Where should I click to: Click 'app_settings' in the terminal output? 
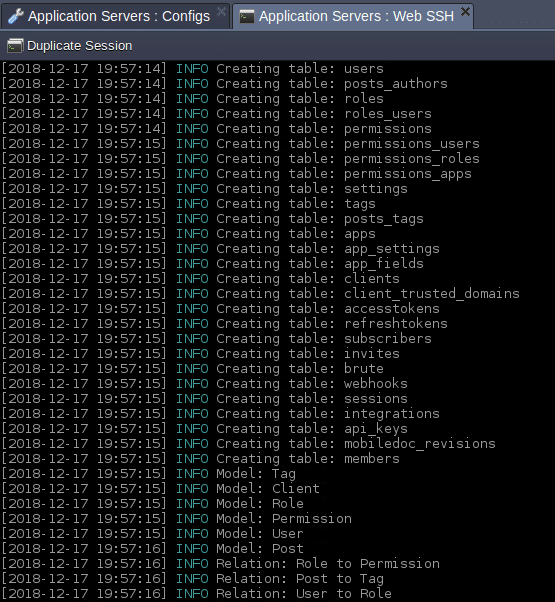coord(391,249)
